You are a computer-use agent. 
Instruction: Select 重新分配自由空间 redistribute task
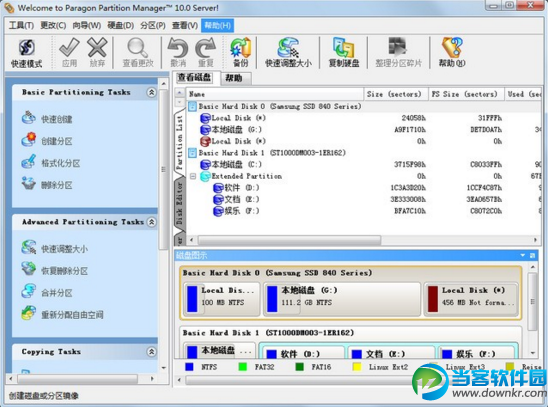coord(63,314)
